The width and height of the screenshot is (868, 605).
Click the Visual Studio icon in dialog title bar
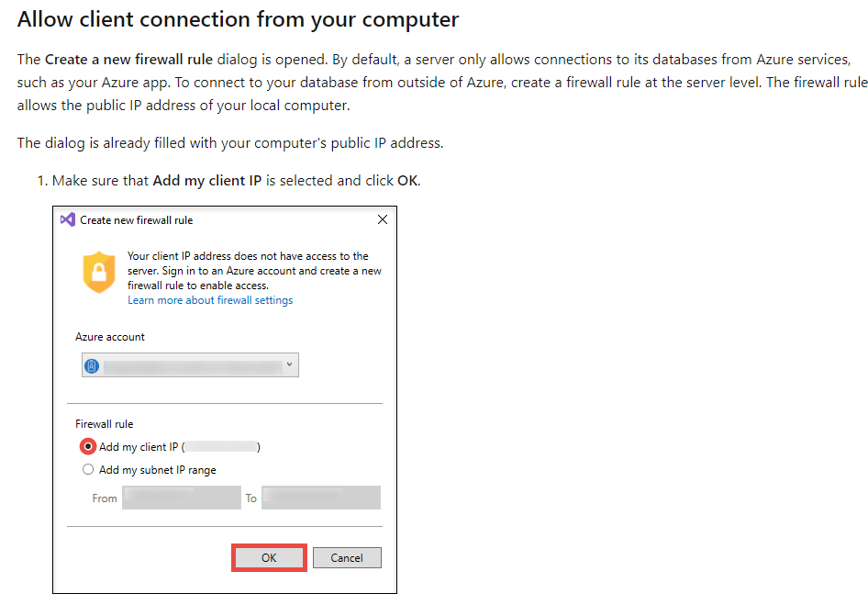click(x=67, y=220)
